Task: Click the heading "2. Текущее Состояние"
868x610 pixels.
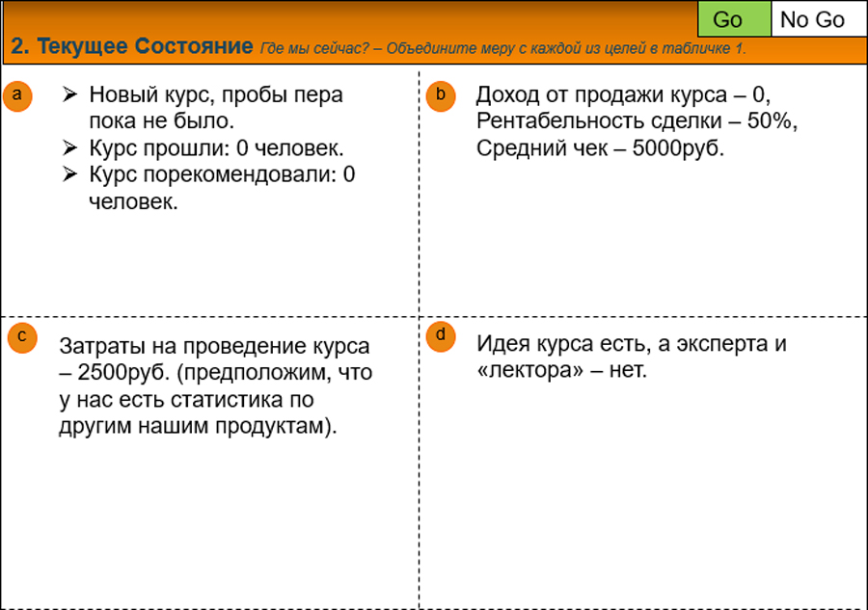Action: (x=131, y=47)
